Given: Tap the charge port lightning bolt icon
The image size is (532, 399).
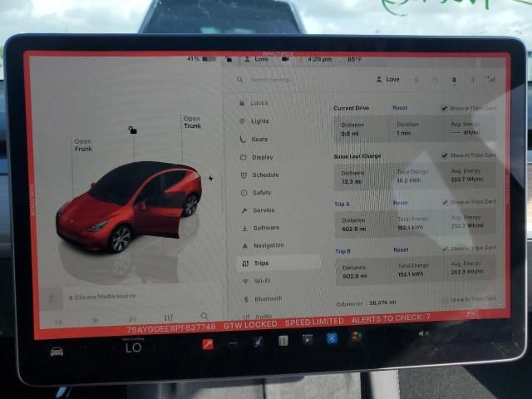Looking at the screenshot, I should point(210,178).
